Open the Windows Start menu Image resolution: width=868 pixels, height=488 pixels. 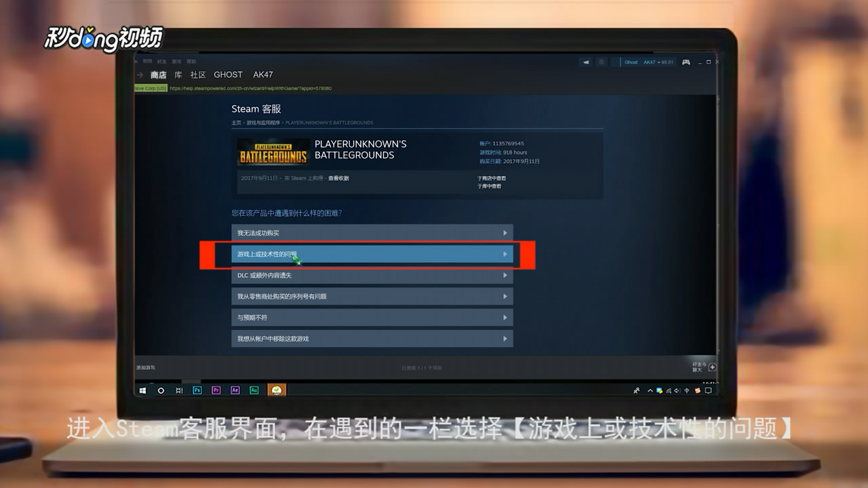click(143, 390)
